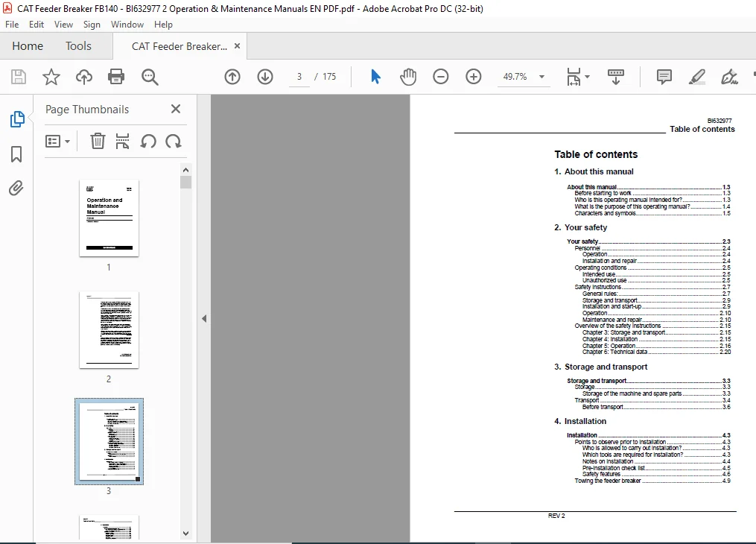Click '3. Storage and transport' heading

601,367
